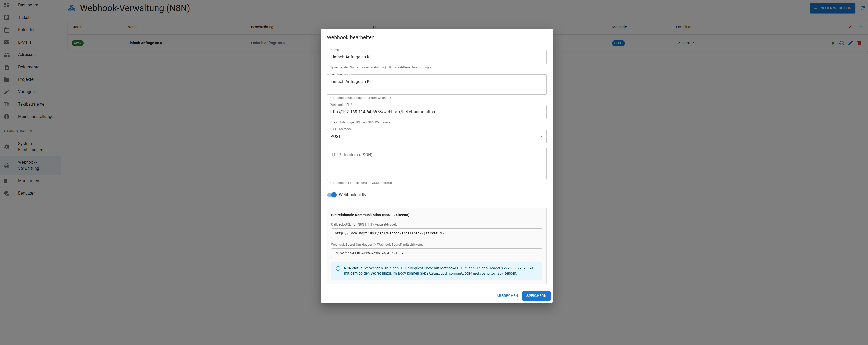The width and height of the screenshot is (868, 345).
Task: Delete the webhook with the red trash icon
Action: [x=859, y=43]
